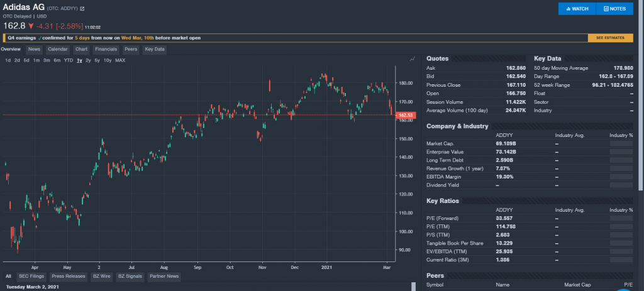Click the Tuesday March 2, 2021 date heading
This screenshot has height=291, width=644.
[32, 287]
